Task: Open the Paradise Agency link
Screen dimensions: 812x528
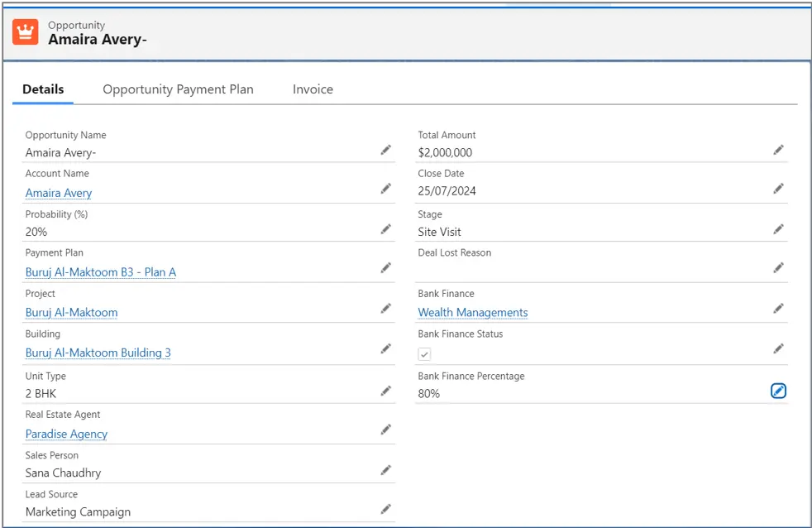Action: [x=66, y=434]
